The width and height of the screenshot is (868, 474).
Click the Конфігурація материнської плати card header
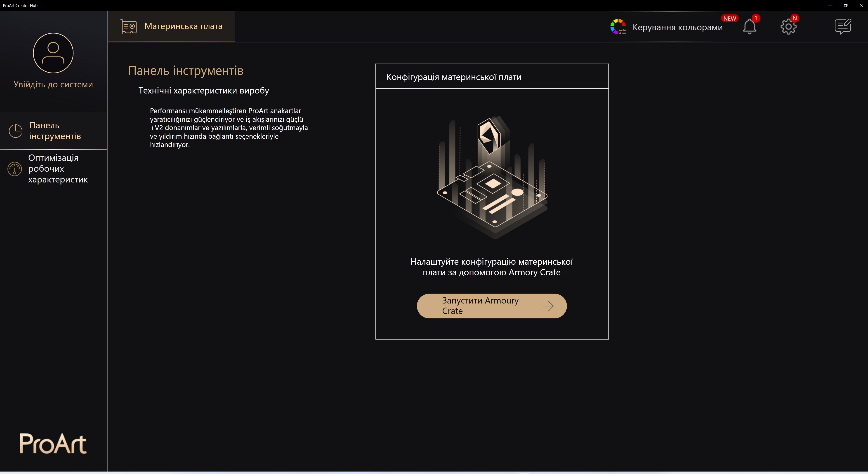pyautogui.click(x=492, y=76)
